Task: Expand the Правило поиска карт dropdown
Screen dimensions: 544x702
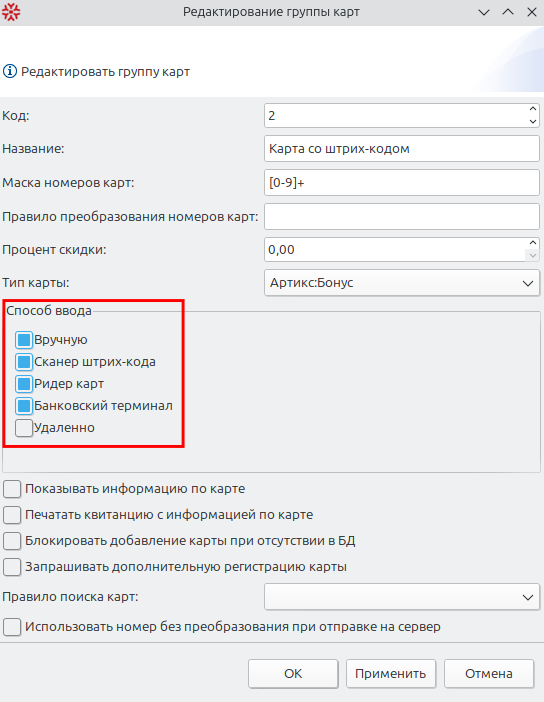Action: [x=402, y=597]
